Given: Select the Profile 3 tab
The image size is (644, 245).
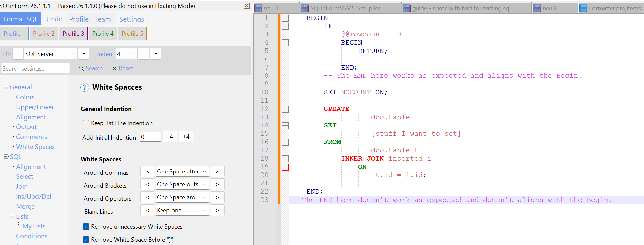Looking at the screenshot, I should coord(73,34).
